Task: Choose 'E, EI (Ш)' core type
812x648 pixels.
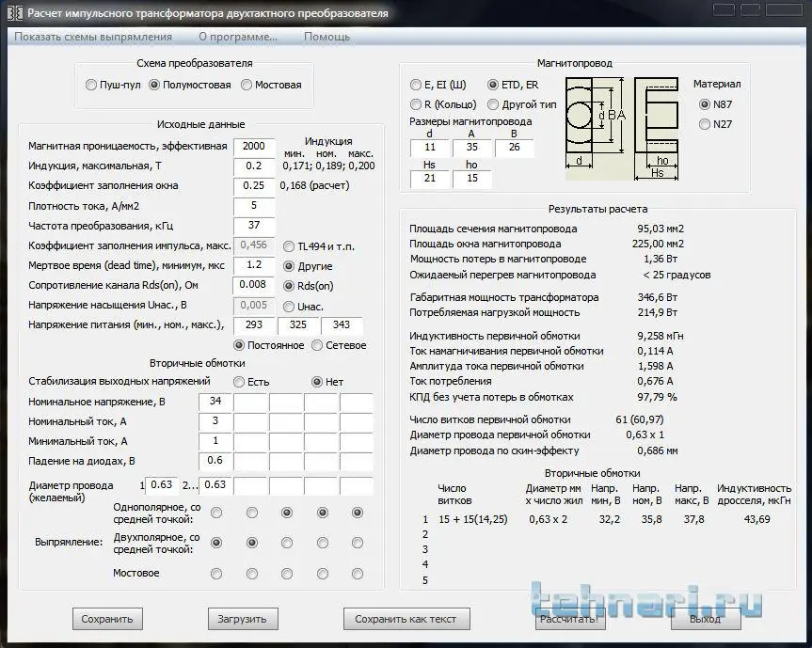Action: [438, 85]
